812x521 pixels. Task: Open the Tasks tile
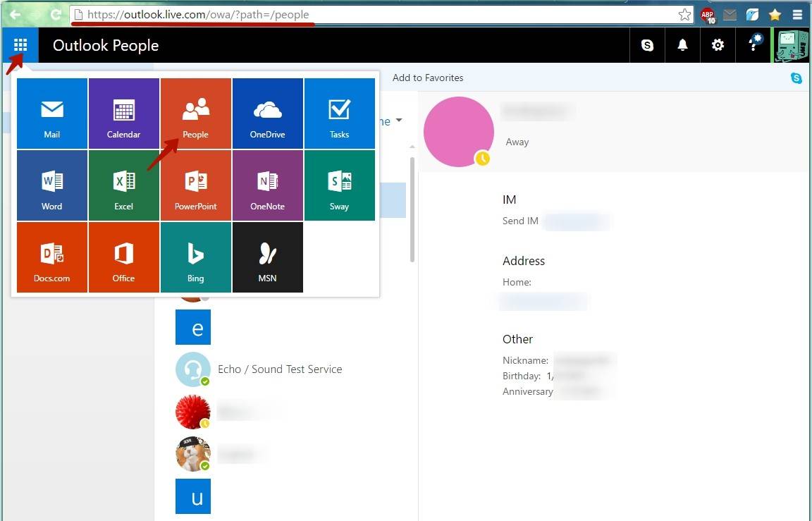[339, 114]
